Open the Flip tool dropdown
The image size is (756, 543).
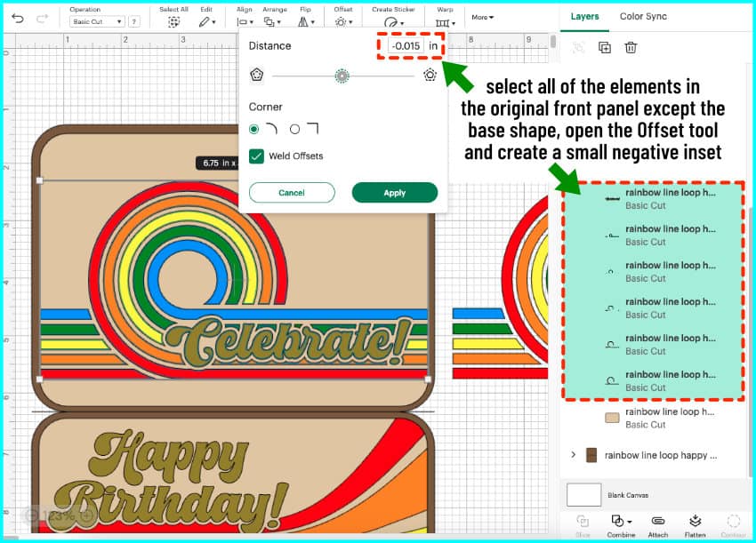(306, 22)
